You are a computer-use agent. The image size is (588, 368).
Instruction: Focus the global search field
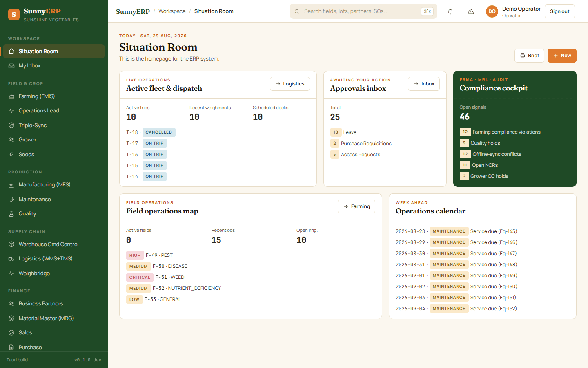(363, 11)
